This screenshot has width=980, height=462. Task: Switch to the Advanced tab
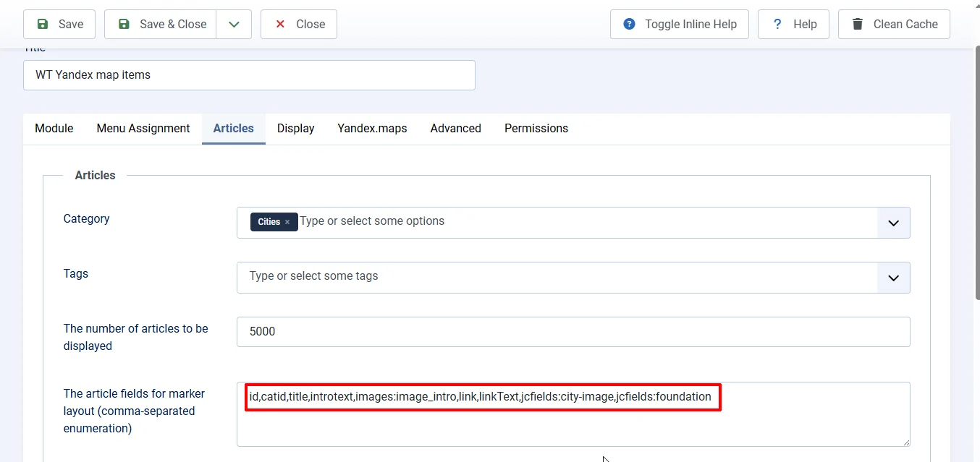[x=455, y=129]
